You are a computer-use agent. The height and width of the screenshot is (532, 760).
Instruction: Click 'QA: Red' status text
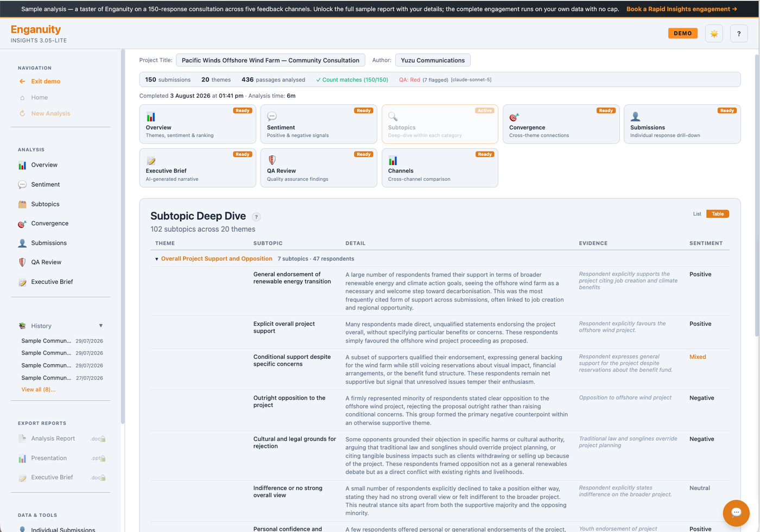[x=409, y=80]
